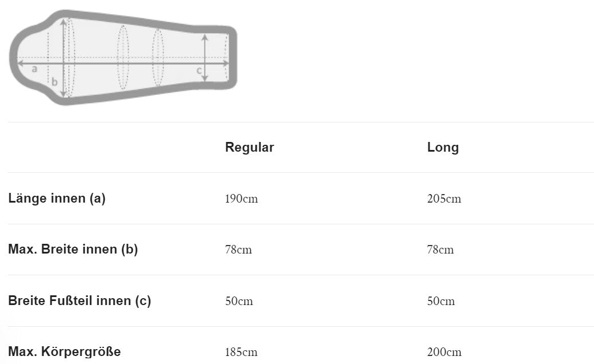594x364 pixels.
Task: Click the 190cm Regular length value
Action: [241, 199]
